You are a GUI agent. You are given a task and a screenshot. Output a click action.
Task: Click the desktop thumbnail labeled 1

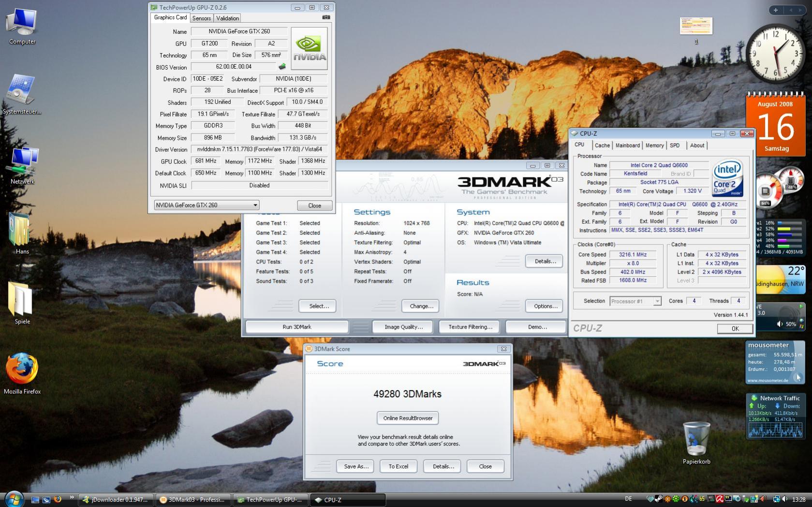tap(696, 26)
